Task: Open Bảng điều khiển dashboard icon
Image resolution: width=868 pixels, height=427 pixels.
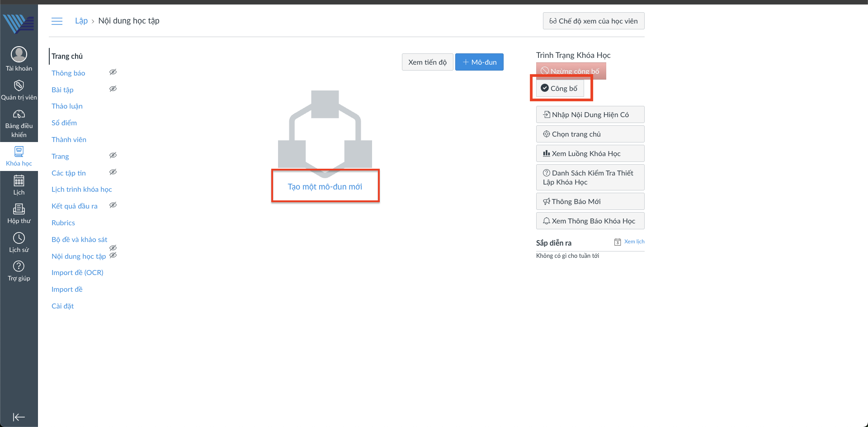Action: pyautogui.click(x=19, y=114)
